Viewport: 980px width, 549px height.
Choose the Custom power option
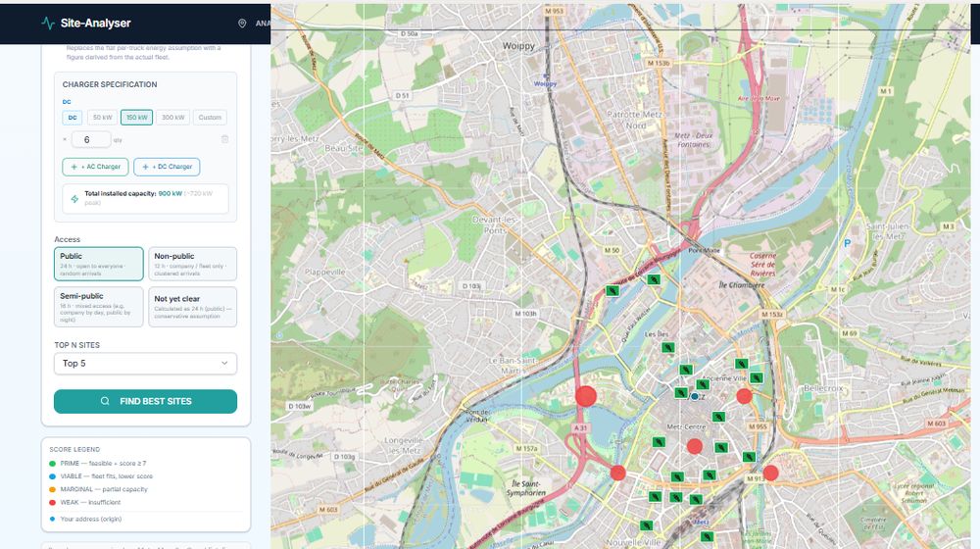click(x=210, y=118)
